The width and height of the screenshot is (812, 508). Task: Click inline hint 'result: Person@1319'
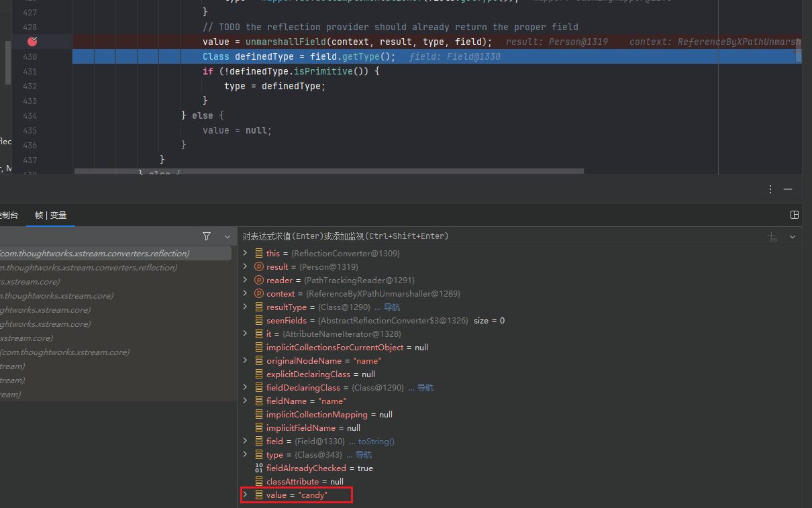click(x=557, y=42)
